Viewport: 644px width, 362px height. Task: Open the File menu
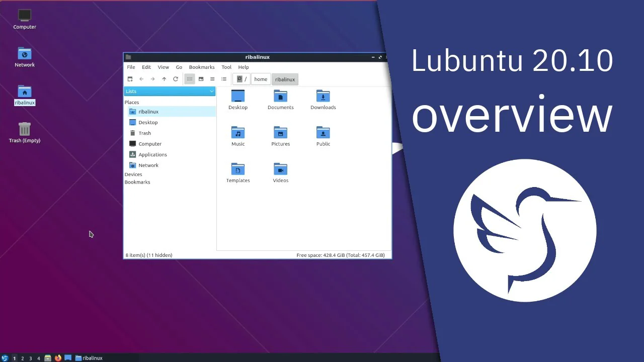tap(131, 67)
